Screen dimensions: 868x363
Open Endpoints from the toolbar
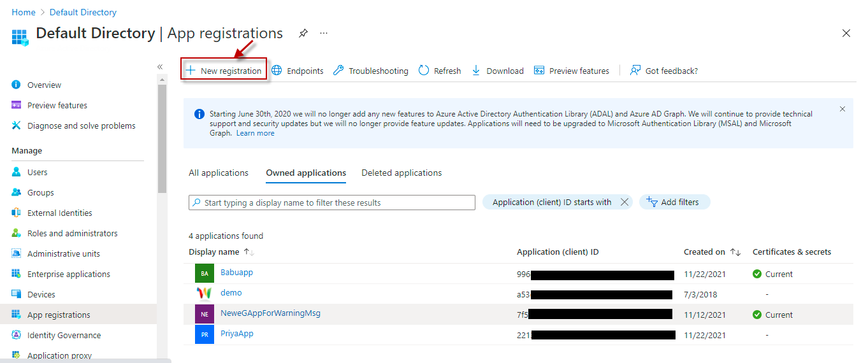[x=298, y=71]
